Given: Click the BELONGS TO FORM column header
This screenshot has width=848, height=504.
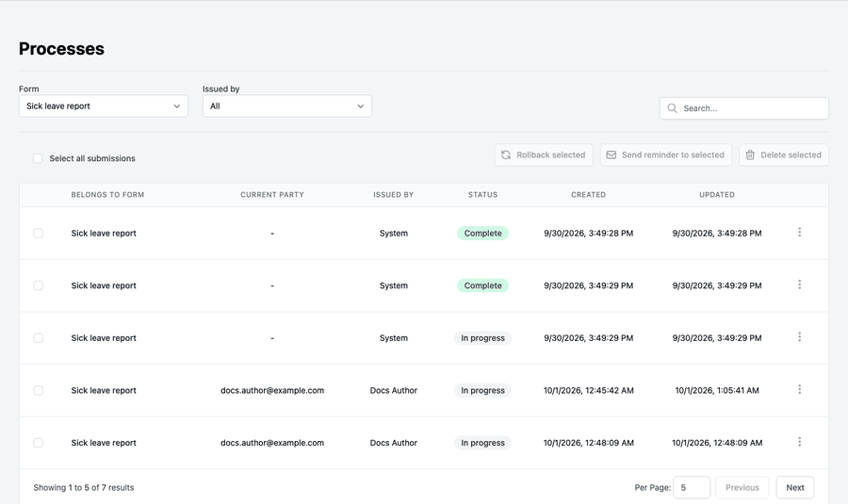Looking at the screenshot, I should click(107, 195).
